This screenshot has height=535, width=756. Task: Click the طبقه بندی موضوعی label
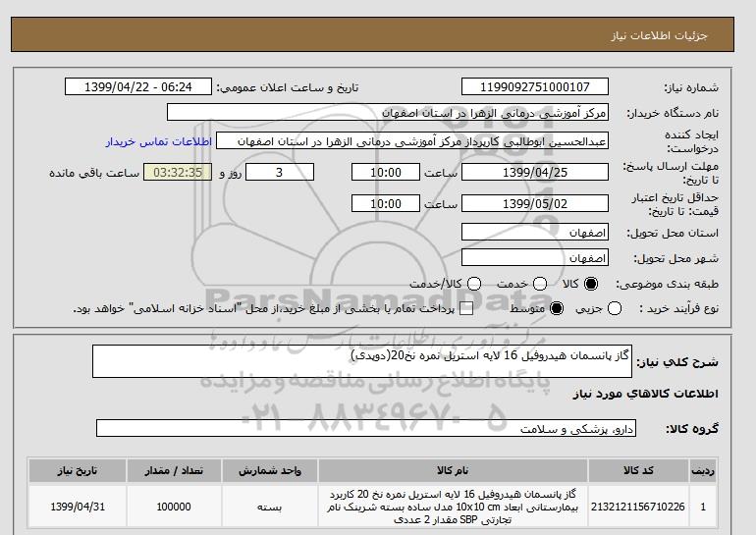668,285
